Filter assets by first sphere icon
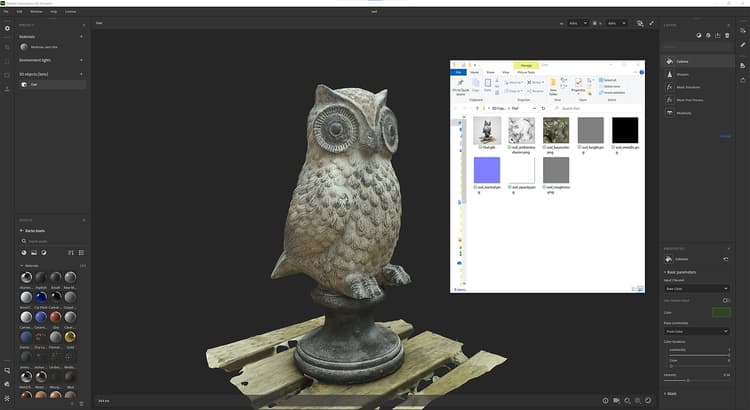The width and height of the screenshot is (750, 410). click(x=24, y=253)
